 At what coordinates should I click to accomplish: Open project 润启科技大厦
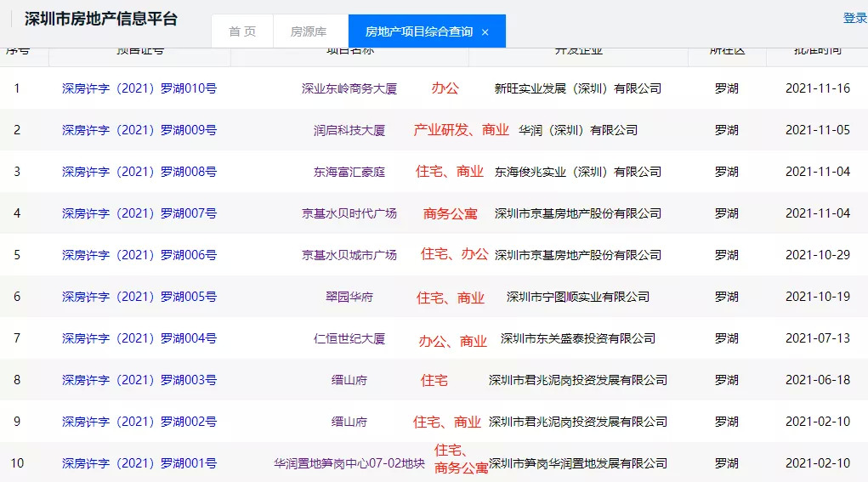tap(349, 130)
